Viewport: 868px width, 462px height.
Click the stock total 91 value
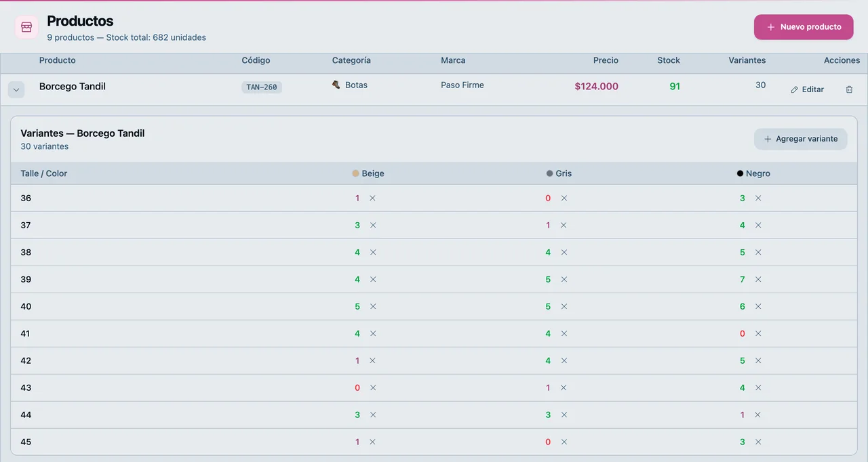[x=675, y=86]
